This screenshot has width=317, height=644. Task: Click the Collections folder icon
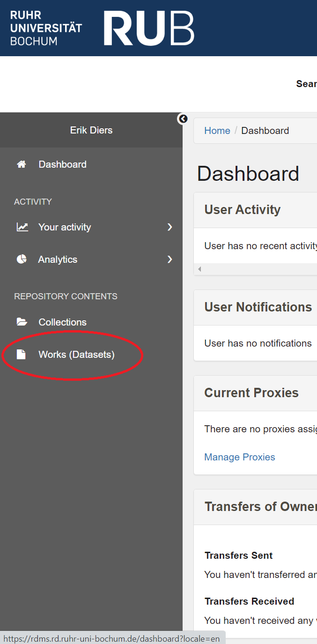[x=22, y=322]
